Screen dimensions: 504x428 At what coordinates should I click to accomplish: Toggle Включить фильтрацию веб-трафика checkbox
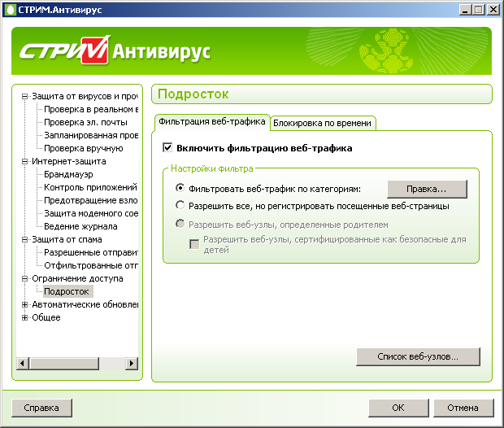167,148
